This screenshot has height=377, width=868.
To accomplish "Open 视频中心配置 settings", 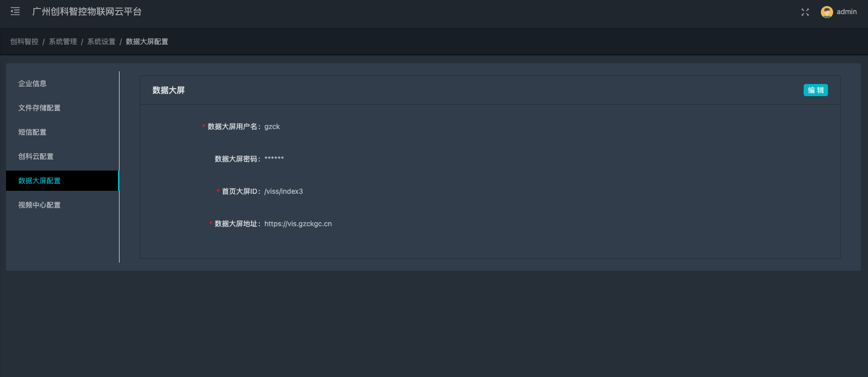I will point(40,205).
